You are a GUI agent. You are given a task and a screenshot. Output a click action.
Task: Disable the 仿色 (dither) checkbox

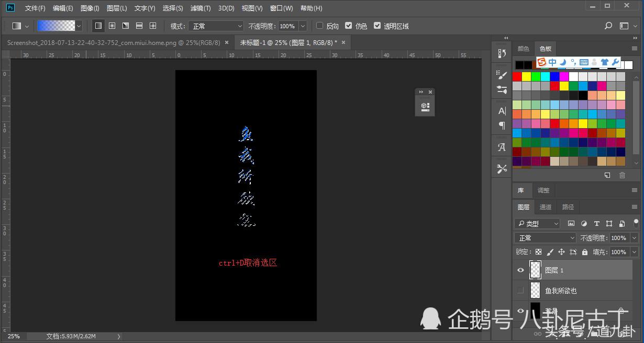(348, 26)
